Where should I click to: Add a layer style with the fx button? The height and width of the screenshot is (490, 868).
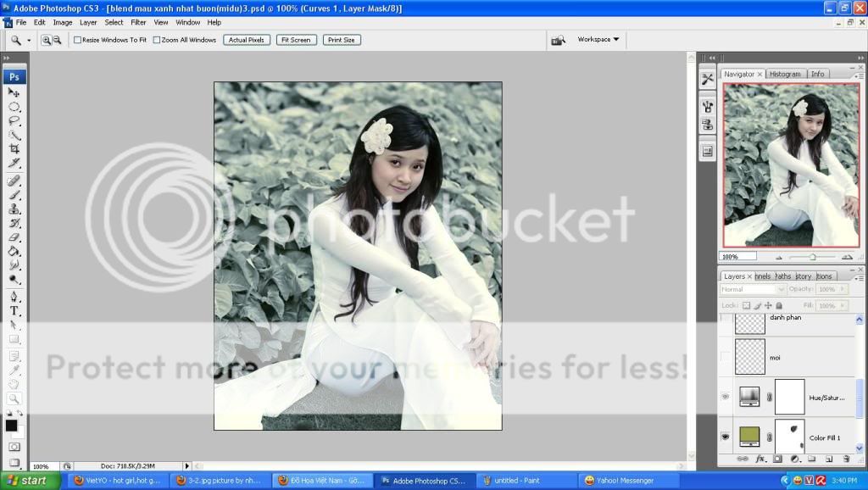tap(760, 459)
